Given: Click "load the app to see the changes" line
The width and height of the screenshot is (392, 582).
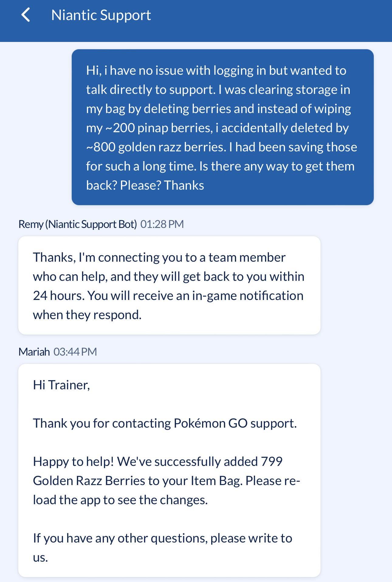Looking at the screenshot, I should click(120, 500).
